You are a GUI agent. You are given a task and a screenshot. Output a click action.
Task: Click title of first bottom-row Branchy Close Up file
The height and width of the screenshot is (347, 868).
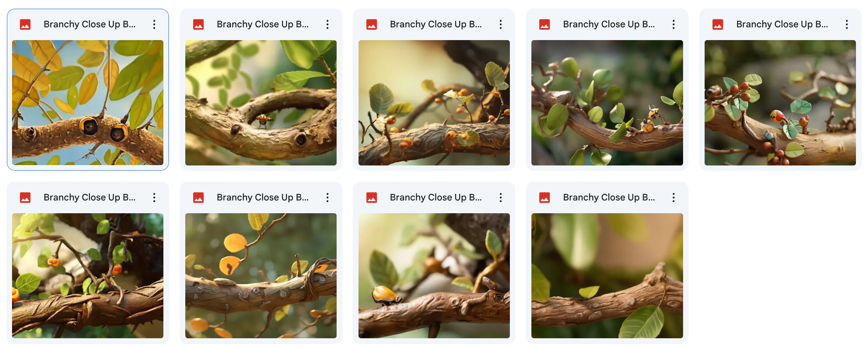tap(90, 198)
